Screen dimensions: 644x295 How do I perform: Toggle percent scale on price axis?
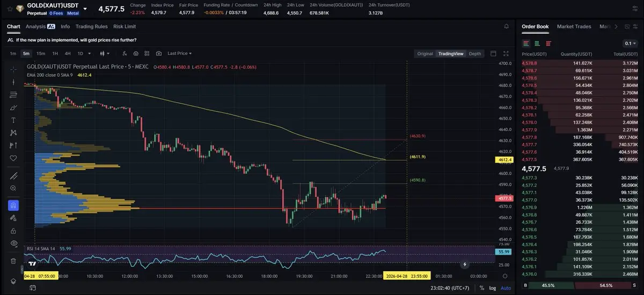(x=482, y=288)
